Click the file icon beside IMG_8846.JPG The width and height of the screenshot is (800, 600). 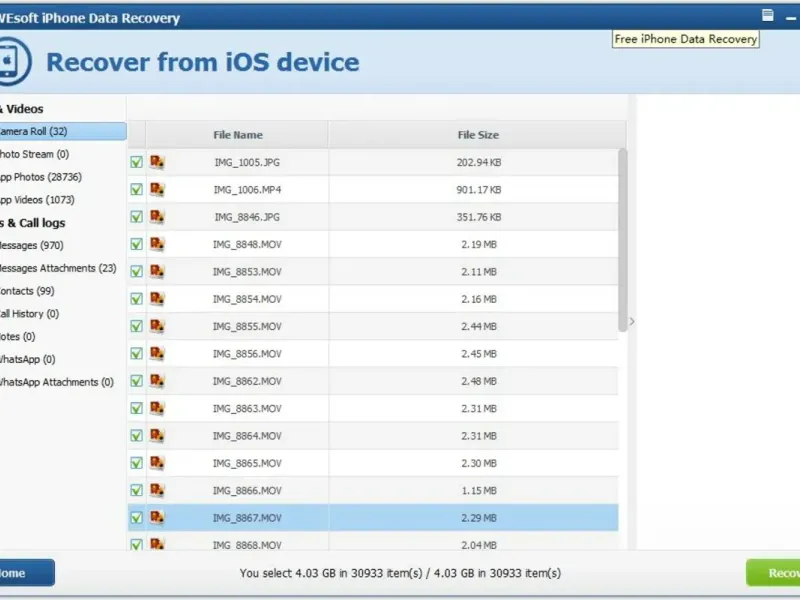click(157, 217)
